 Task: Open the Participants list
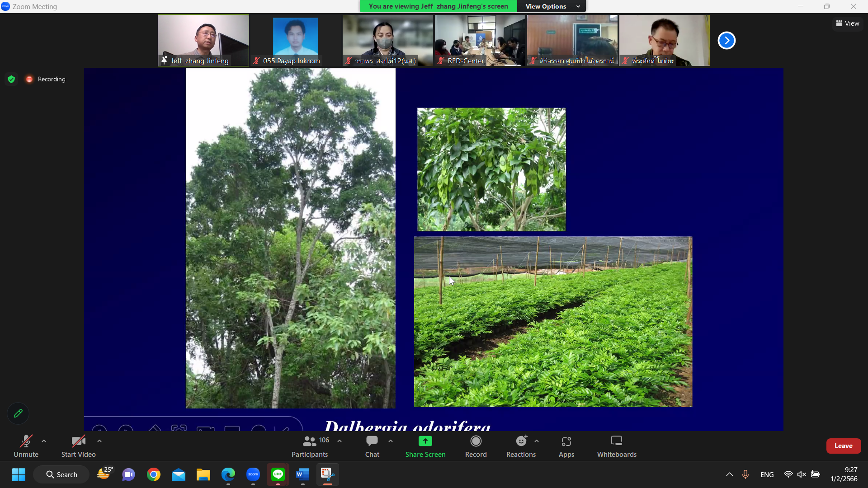click(310, 446)
